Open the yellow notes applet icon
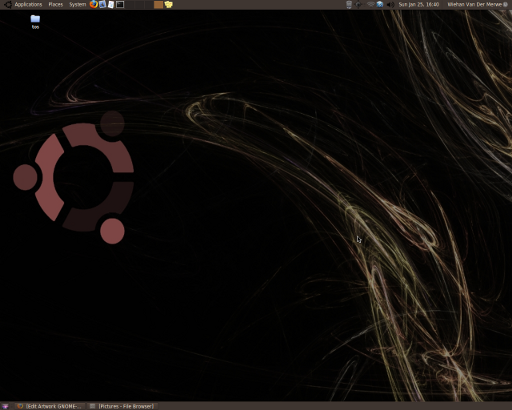 coord(169,4)
